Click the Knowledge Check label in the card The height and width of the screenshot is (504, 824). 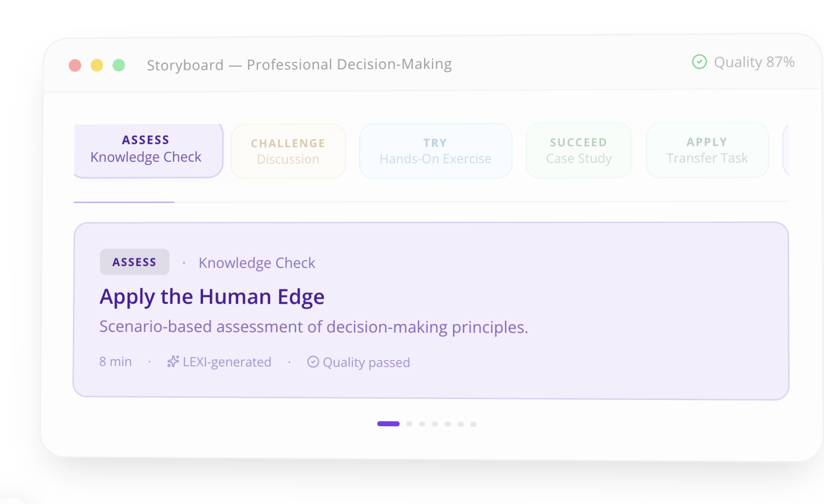[257, 263]
